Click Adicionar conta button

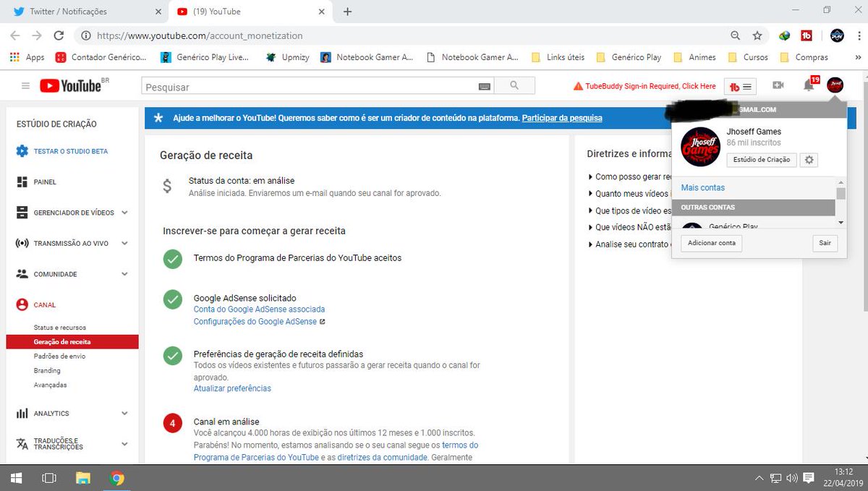click(x=712, y=243)
